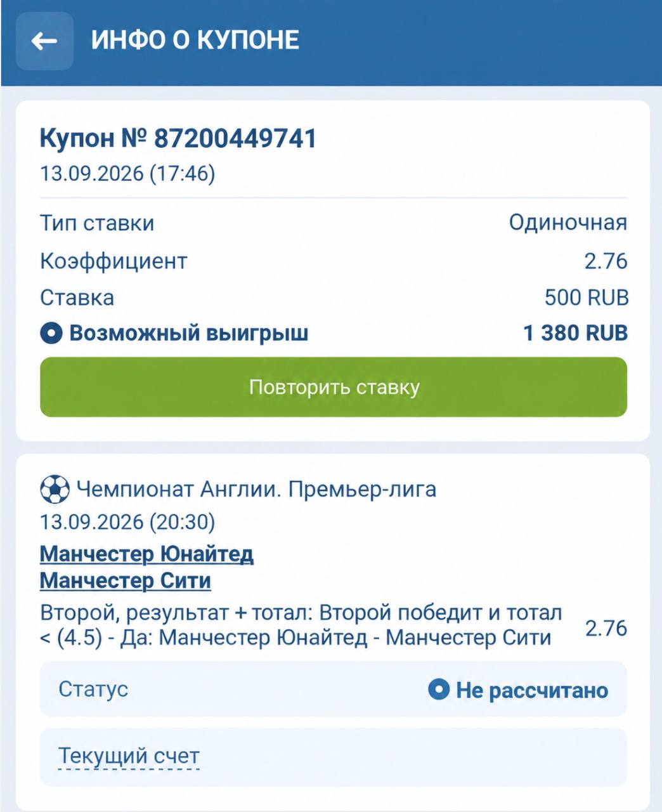
Task: Tap the Повторить ставку button
Action: 334,387
